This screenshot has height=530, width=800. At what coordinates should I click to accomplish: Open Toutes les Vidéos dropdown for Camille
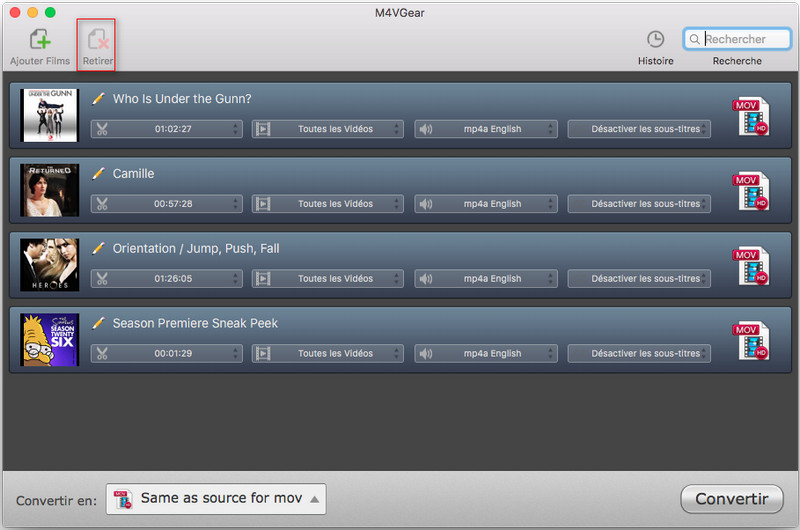(x=328, y=204)
